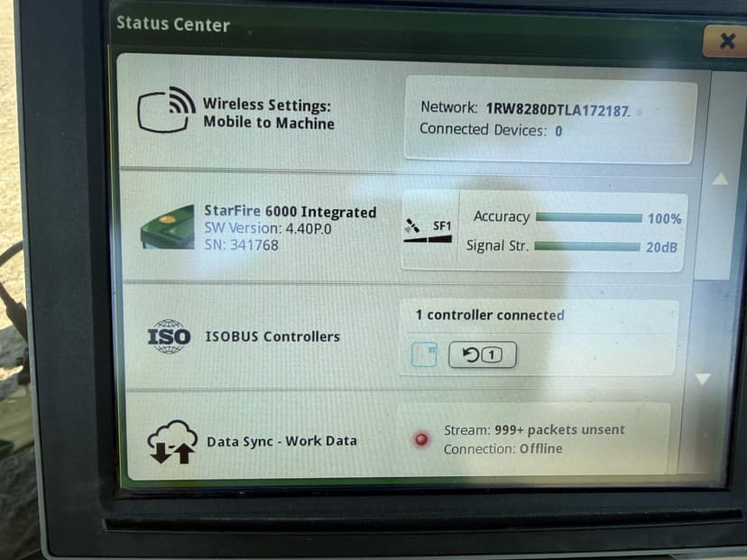Close the Status Center window
Viewport: 747px width, 560px height.
tap(726, 41)
